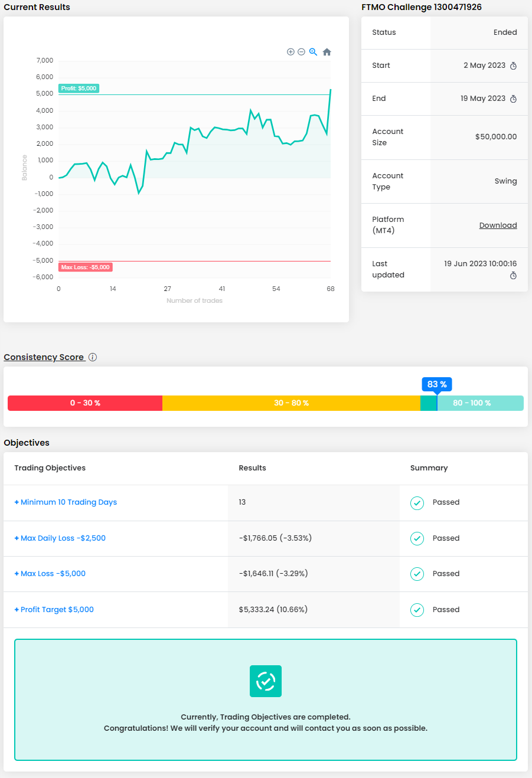Click the completed objectives badge icon
Viewport: 532px width, 778px height.
click(x=266, y=681)
